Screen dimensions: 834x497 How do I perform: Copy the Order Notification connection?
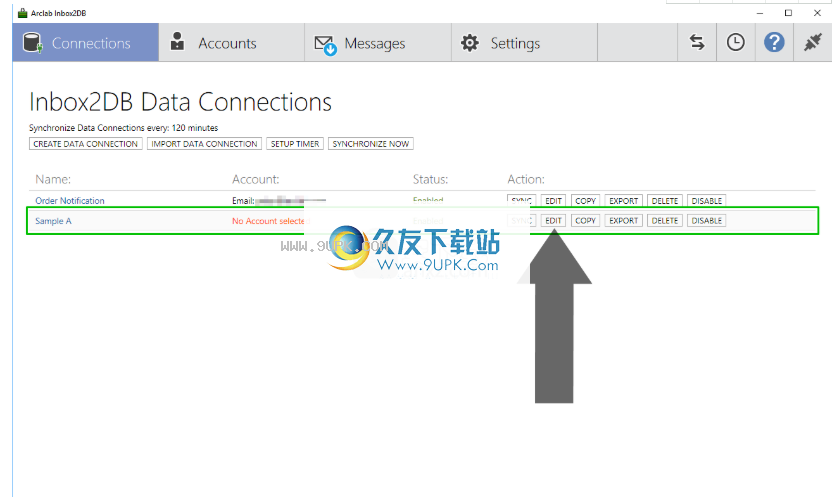click(x=585, y=201)
